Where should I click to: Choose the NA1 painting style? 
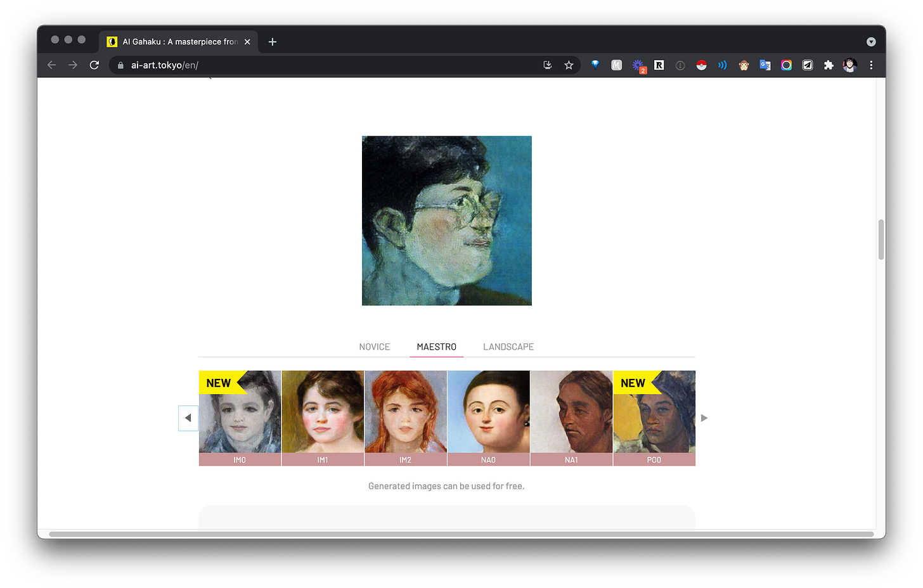(x=571, y=418)
